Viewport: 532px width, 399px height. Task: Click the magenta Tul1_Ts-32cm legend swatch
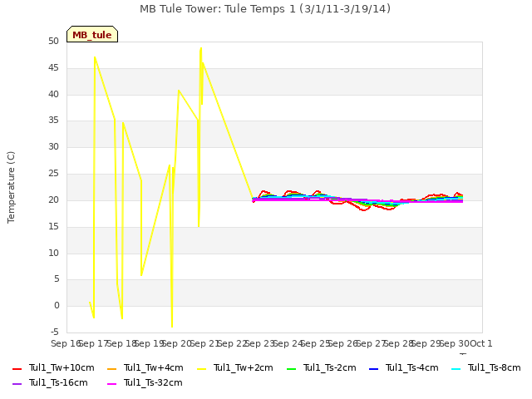tap(111, 383)
